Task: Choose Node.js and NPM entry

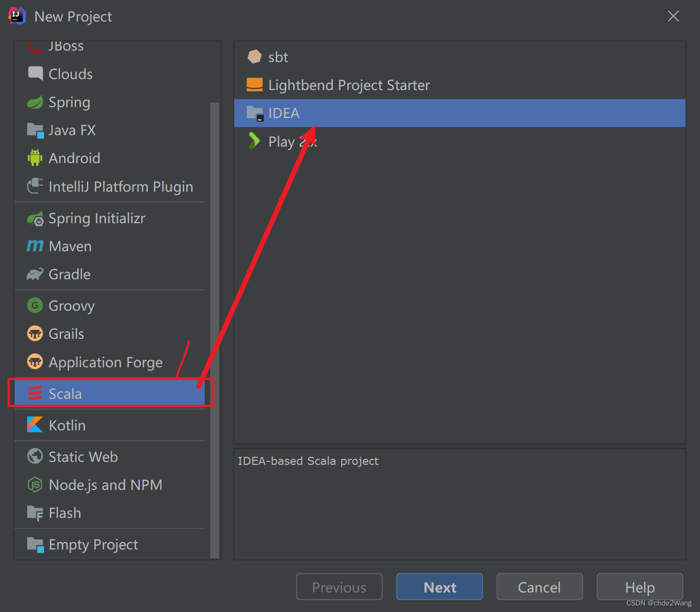Action: tap(110, 484)
